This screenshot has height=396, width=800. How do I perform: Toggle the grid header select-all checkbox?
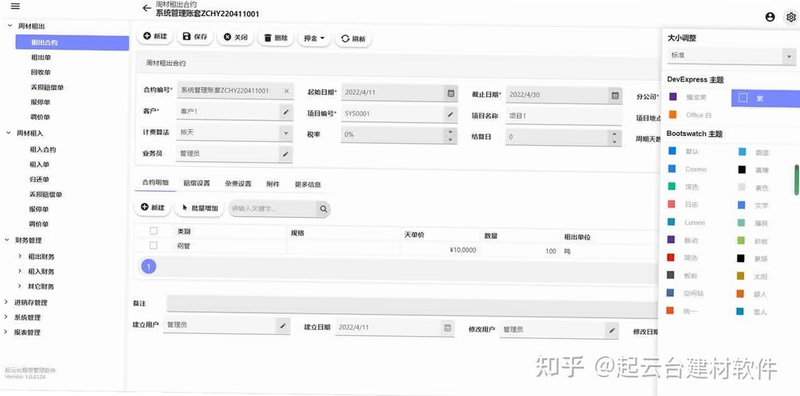pyautogui.click(x=154, y=231)
